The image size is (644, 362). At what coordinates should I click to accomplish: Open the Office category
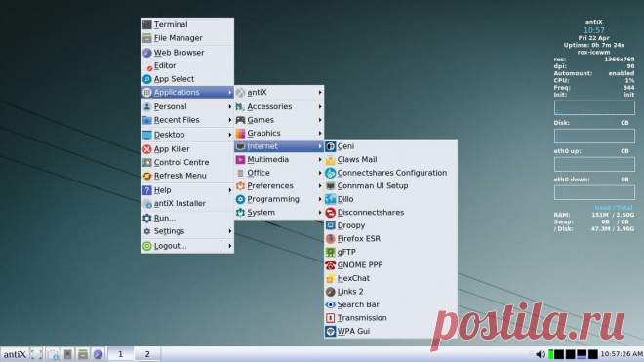279,173
